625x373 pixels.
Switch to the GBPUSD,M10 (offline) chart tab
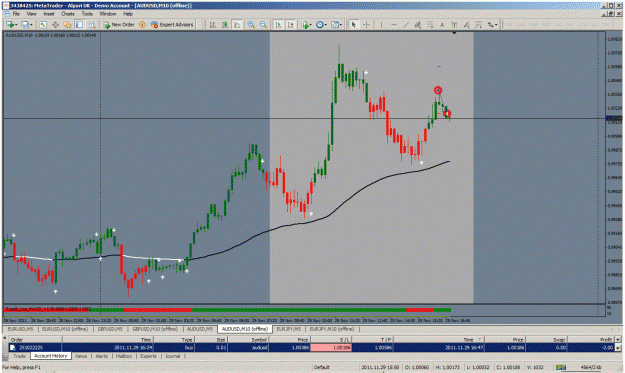155,329
